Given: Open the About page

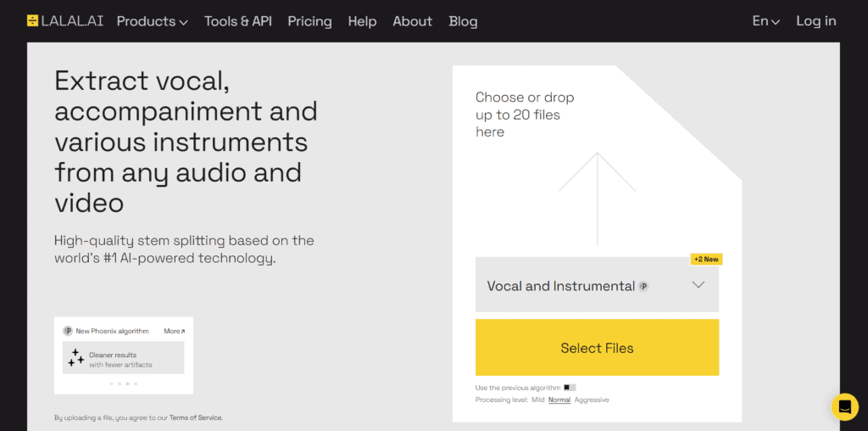Looking at the screenshot, I should tap(413, 21).
